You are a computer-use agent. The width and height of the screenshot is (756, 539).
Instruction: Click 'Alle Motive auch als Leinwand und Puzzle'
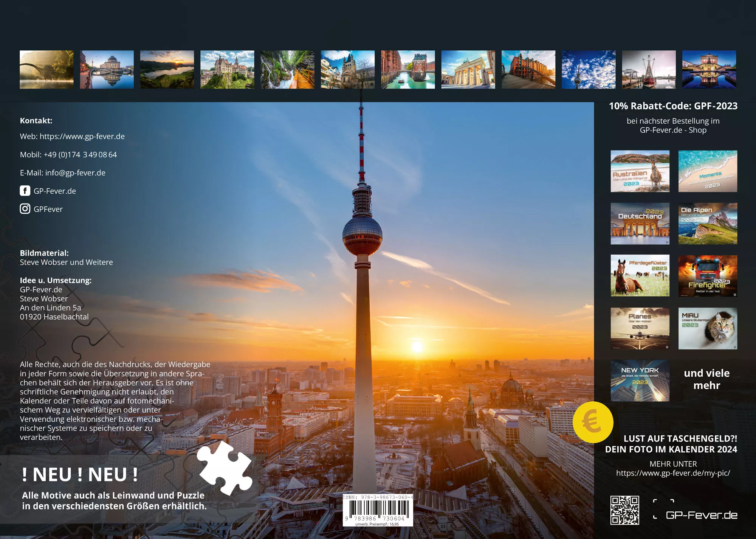(x=113, y=495)
